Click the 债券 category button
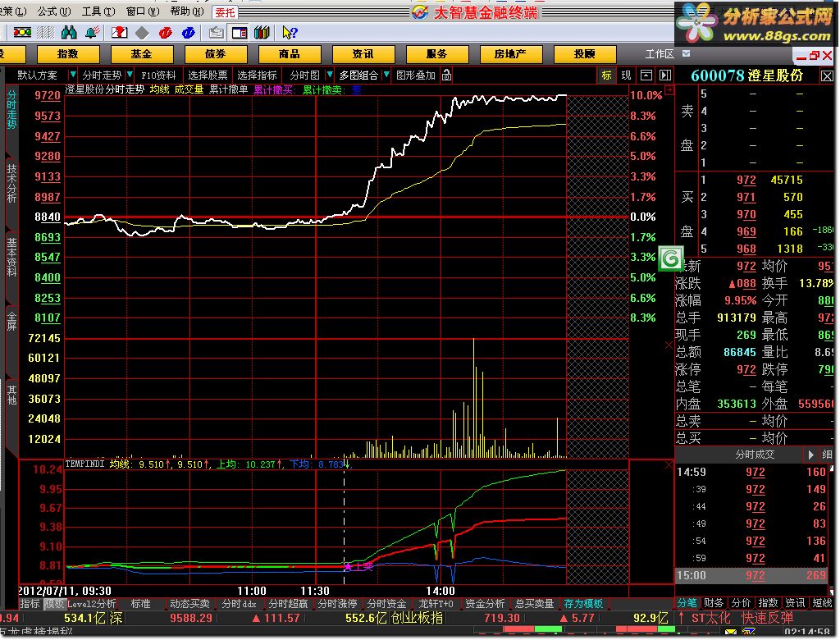Image resolution: width=840 pixels, height=640 pixels. (x=216, y=54)
